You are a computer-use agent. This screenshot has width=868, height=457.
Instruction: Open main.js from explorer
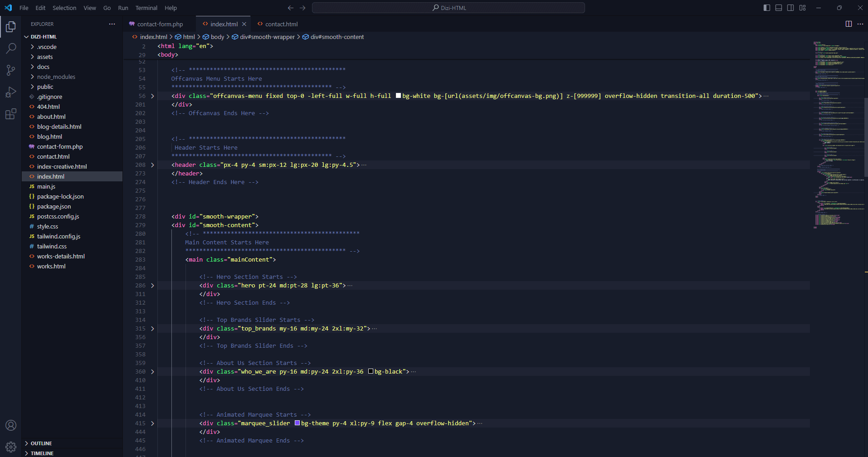pos(72,186)
